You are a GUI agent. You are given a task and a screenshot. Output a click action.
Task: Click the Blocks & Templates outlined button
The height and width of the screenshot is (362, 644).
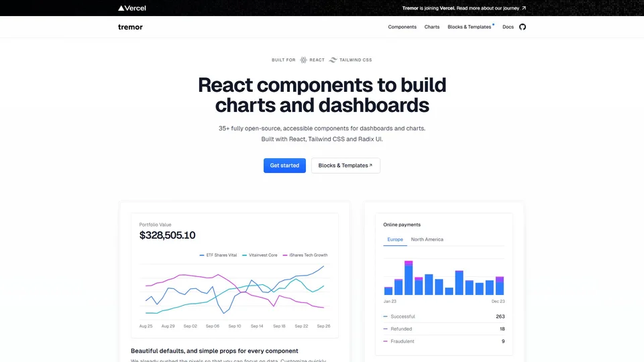[345, 166]
